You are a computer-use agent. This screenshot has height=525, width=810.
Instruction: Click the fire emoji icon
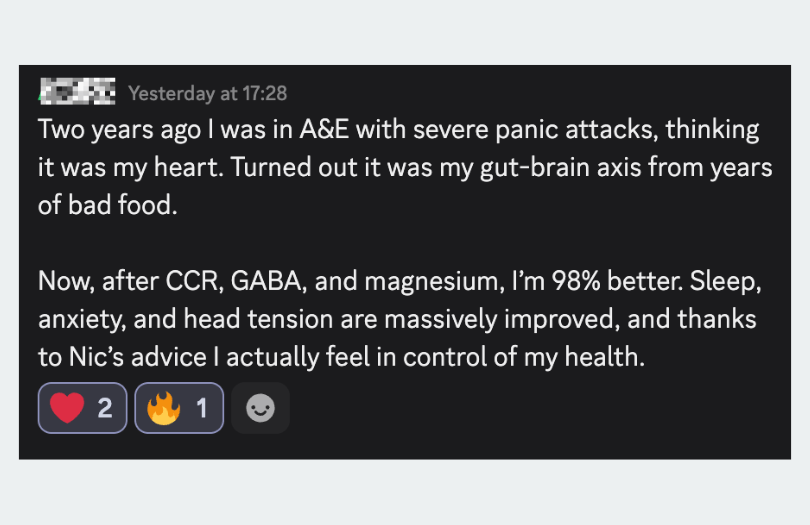click(163, 408)
